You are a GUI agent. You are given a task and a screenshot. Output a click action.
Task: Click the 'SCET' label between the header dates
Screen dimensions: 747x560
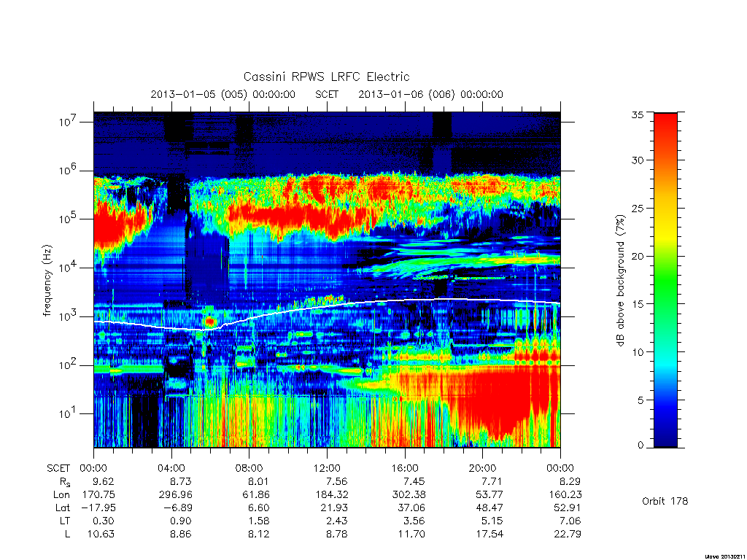coord(327,94)
